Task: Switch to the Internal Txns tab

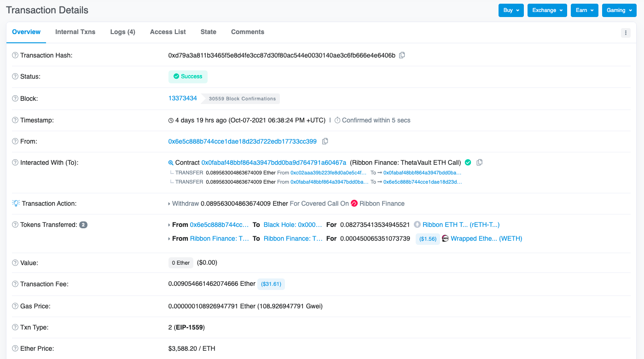Action: 75,32
